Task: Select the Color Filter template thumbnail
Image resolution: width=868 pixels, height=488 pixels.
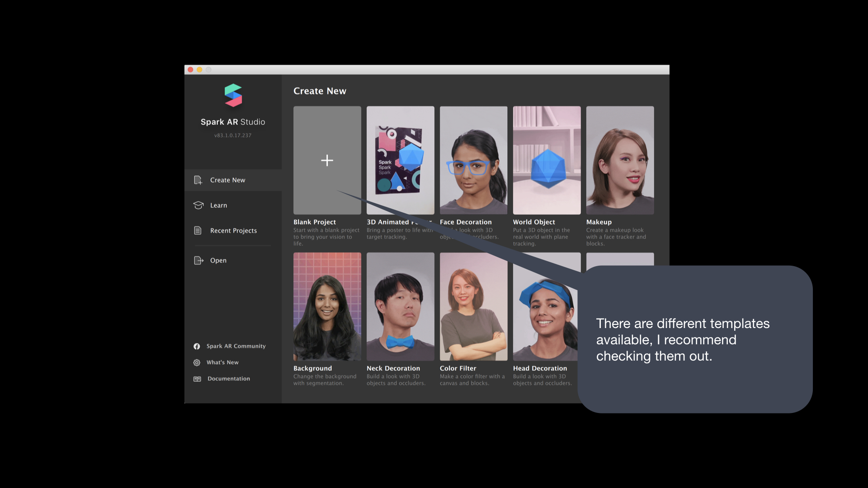Action: pos(473,306)
